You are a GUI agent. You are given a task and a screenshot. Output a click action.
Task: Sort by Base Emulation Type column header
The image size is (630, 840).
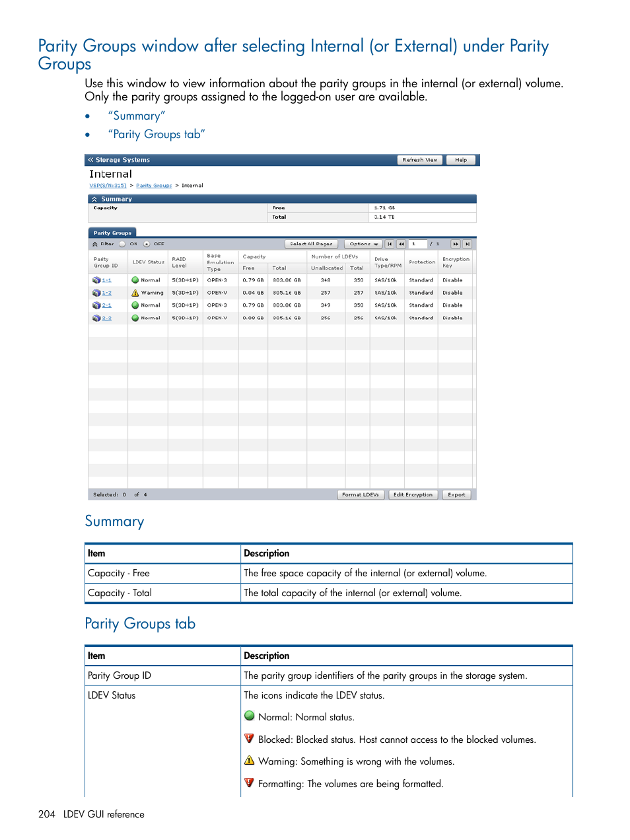click(221, 262)
